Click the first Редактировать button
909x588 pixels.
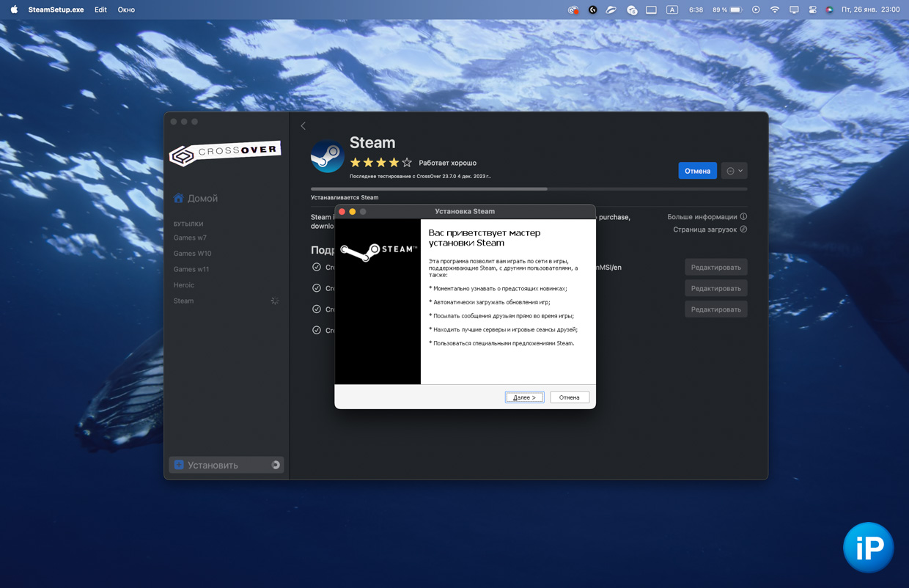pyautogui.click(x=716, y=267)
